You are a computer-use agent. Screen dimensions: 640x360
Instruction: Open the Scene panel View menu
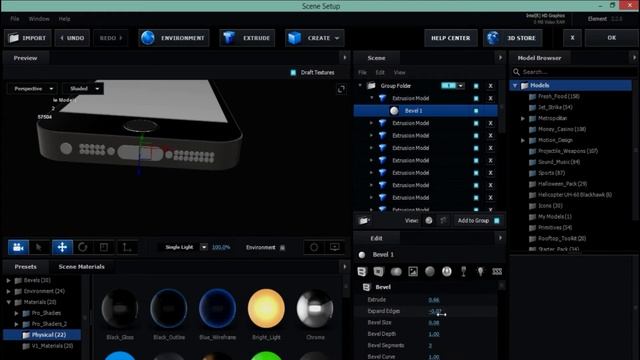coord(400,72)
